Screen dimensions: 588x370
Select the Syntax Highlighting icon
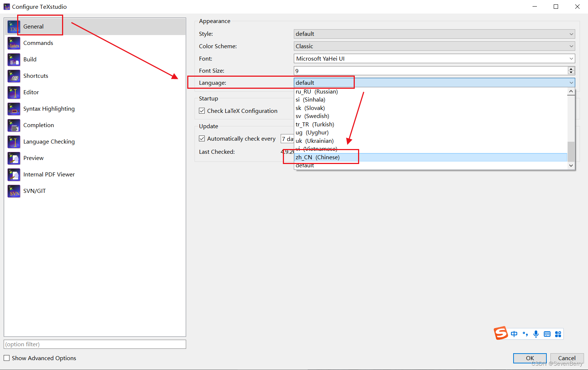coord(14,109)
